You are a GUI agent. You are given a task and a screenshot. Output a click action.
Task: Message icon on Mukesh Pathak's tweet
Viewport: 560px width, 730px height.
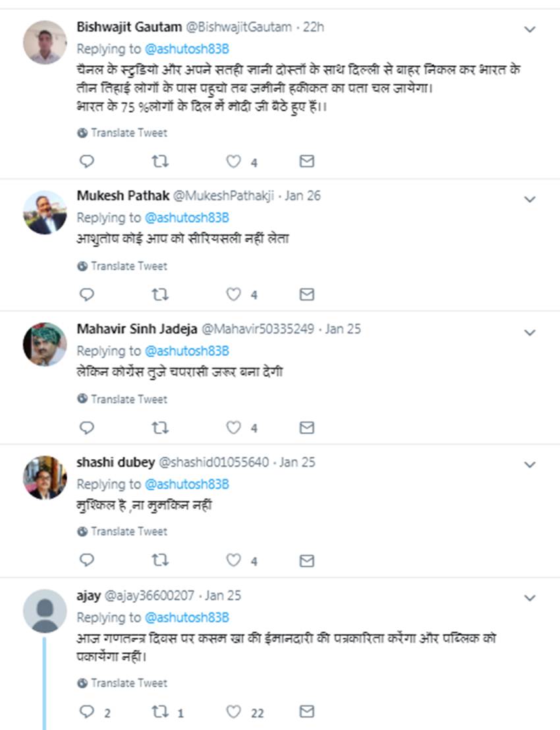click(306, 295)
